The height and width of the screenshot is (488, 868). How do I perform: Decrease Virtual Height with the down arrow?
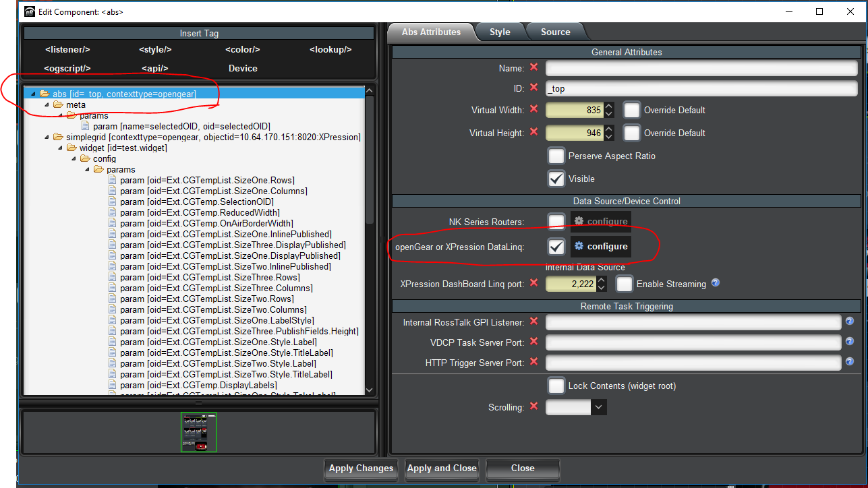pos(608,137)
